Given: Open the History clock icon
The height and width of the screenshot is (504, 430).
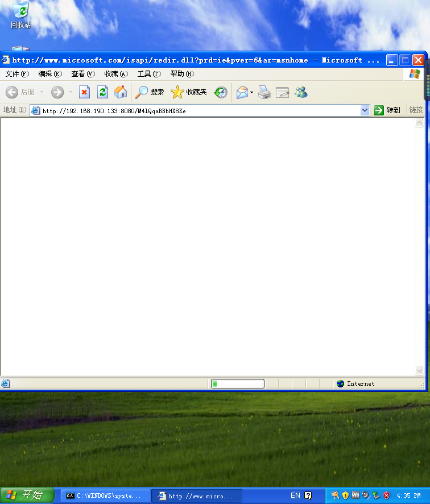Looking at the screenshot, I should pyautogui.click(x=221, y=92).
